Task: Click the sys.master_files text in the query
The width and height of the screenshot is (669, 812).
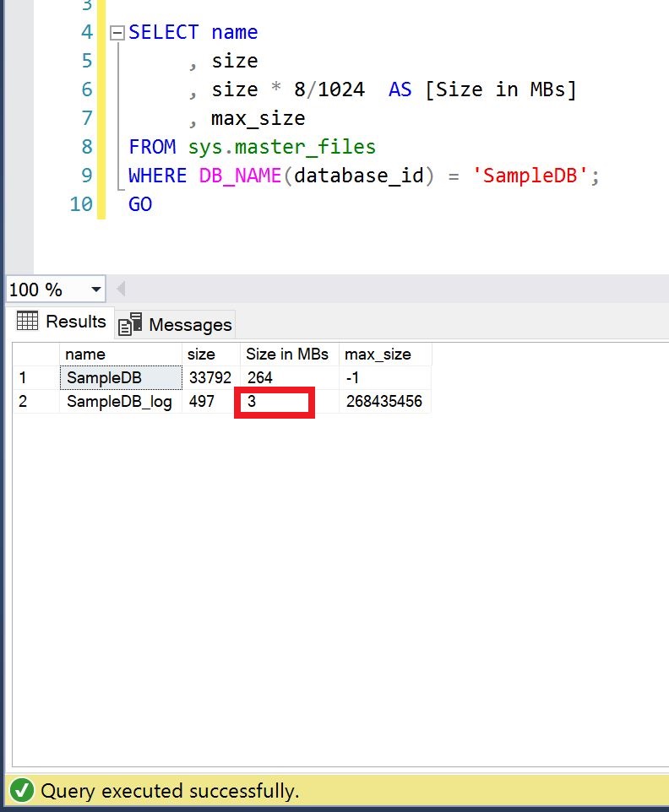Action: pyautogui.click(x=281, y=147)
